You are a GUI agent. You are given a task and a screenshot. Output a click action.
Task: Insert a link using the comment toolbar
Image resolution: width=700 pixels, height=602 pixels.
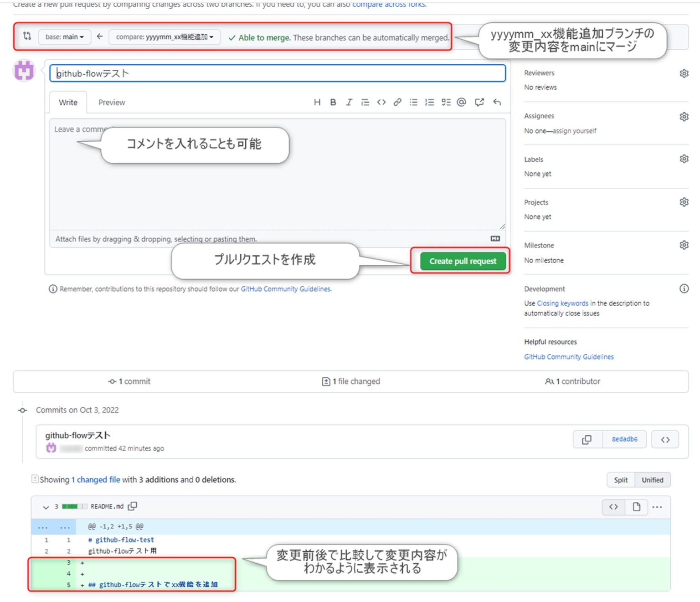[x=397, y=102]
